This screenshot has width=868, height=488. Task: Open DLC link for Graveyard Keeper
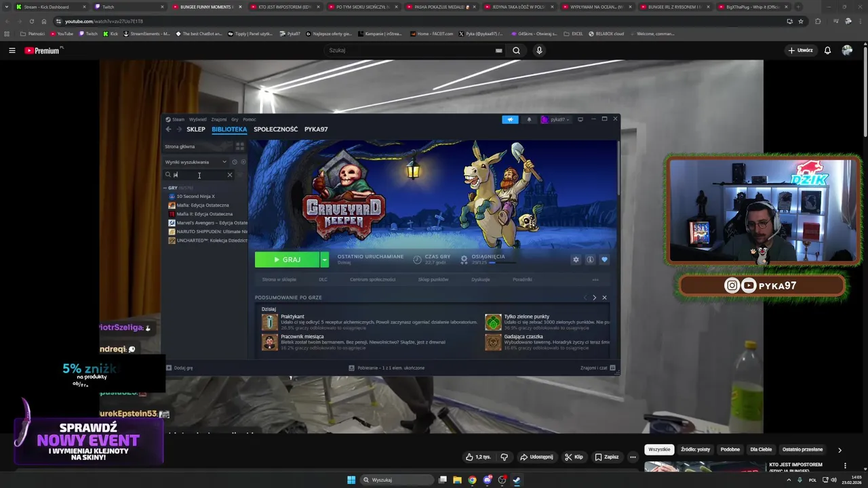(323, 279)
